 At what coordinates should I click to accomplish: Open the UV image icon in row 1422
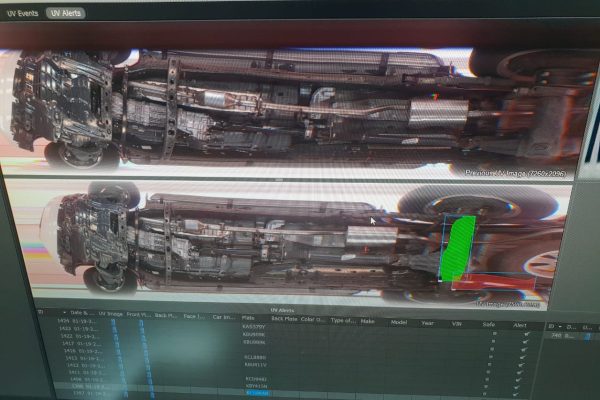(x=116, y=336)
